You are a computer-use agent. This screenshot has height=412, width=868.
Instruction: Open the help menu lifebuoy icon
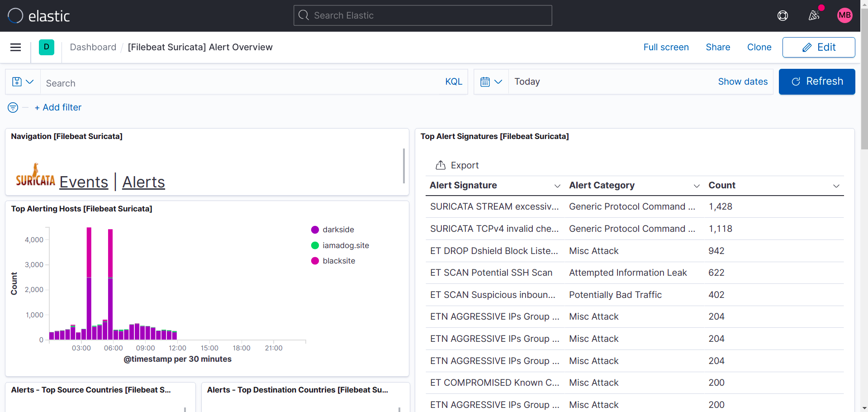point(783,16)
